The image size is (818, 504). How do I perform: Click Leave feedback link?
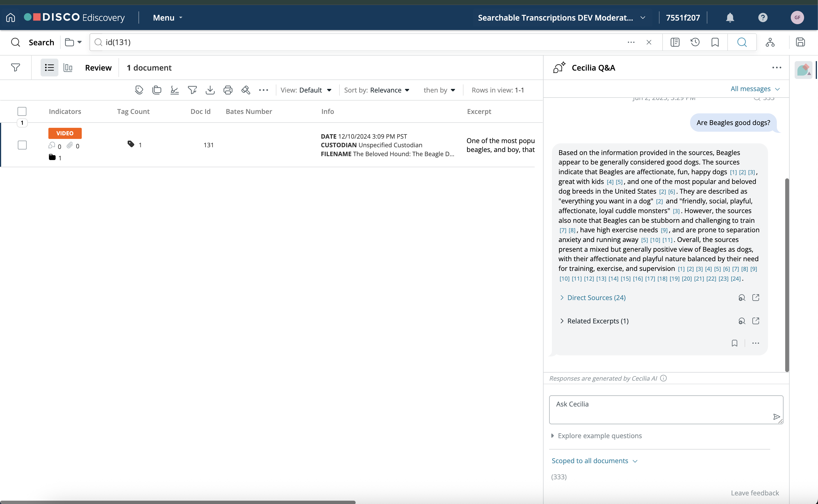pos(755,493)
